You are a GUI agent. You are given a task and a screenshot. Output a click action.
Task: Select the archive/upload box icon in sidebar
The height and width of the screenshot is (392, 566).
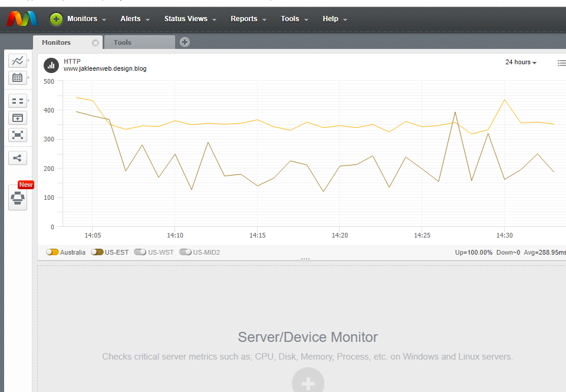(x=17, y=117)
